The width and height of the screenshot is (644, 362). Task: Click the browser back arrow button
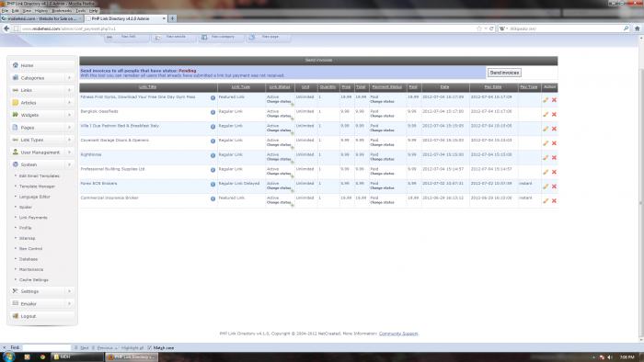(6, 28)
